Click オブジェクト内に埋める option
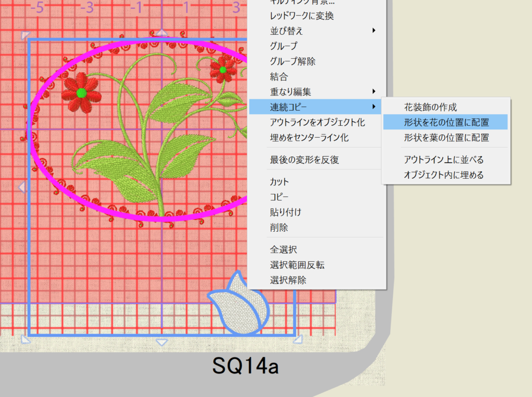 point(443,175)
